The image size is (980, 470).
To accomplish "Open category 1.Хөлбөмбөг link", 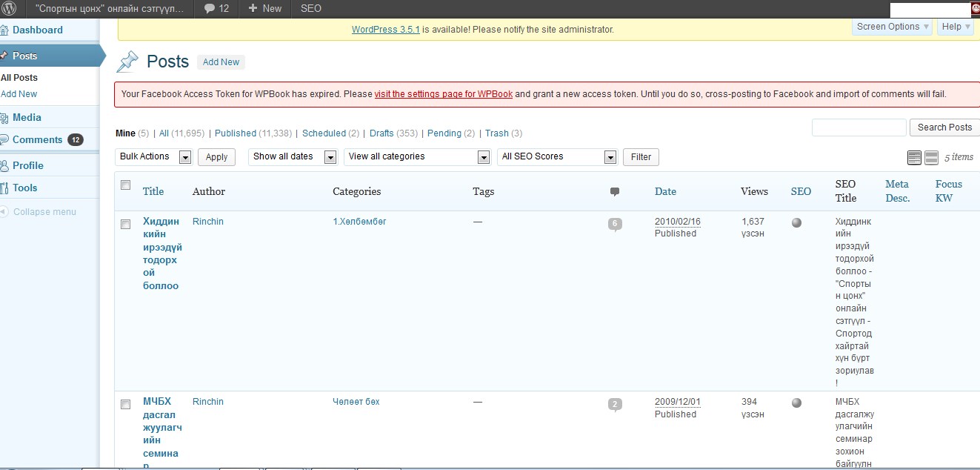I will point(359,222).
